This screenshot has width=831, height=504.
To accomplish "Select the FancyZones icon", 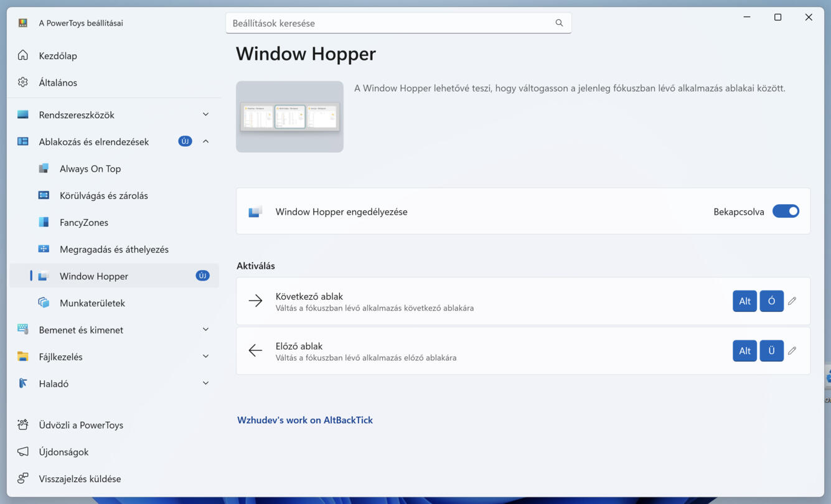I will 44,222.
